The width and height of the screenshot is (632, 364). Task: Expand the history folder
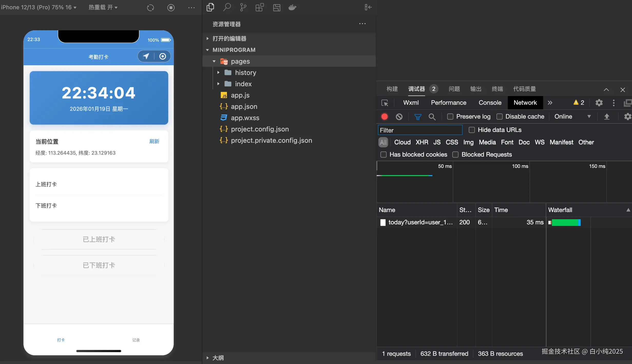click(x=245, y=73)
